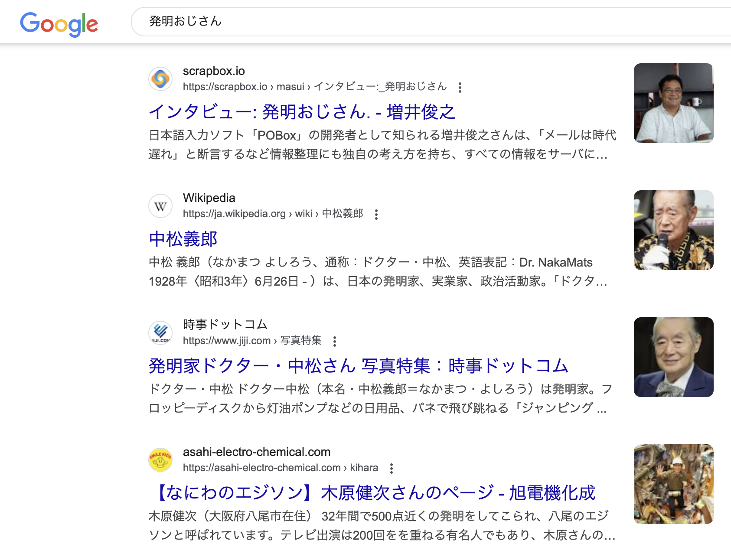Click snippet text starting ドクター・中松 ドクター中松
This screenshot has width=731, height=560.
380,399
